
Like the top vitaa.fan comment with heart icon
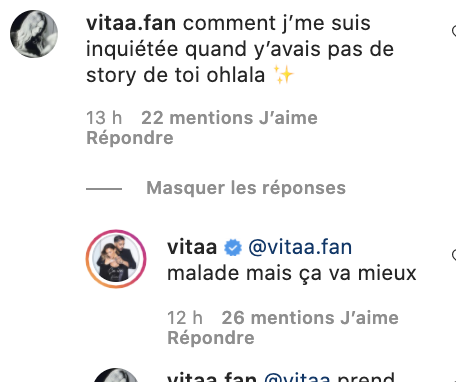coord(454,31)
